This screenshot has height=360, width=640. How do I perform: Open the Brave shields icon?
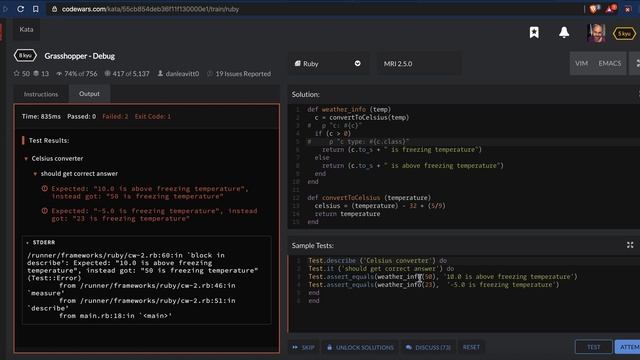point(593,9)
